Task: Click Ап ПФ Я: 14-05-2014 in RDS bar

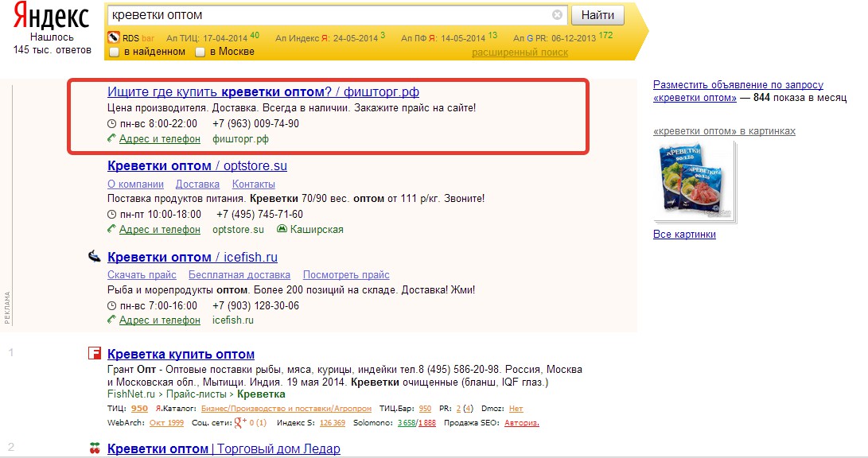Action: point(443,38)
